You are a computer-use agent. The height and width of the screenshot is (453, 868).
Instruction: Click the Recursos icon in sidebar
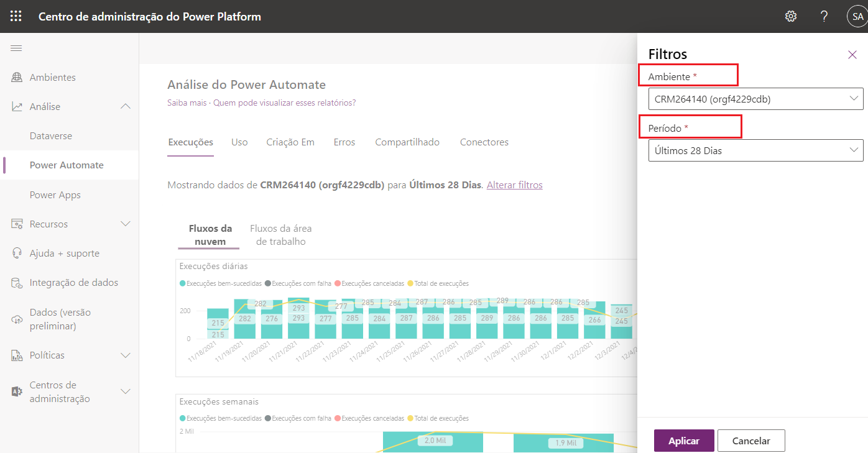17,224
